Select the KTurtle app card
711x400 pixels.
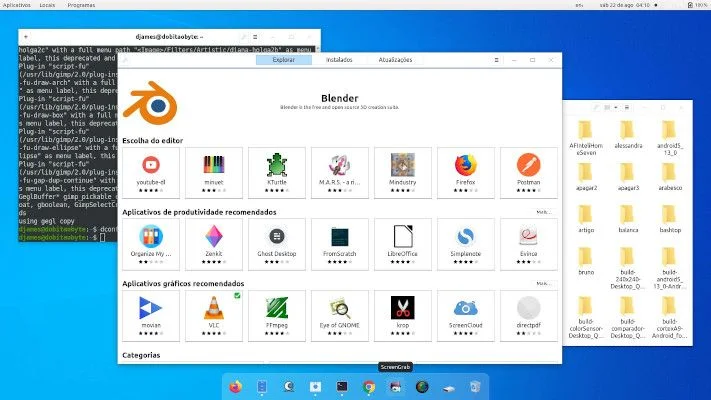click(x=277, y=173)
